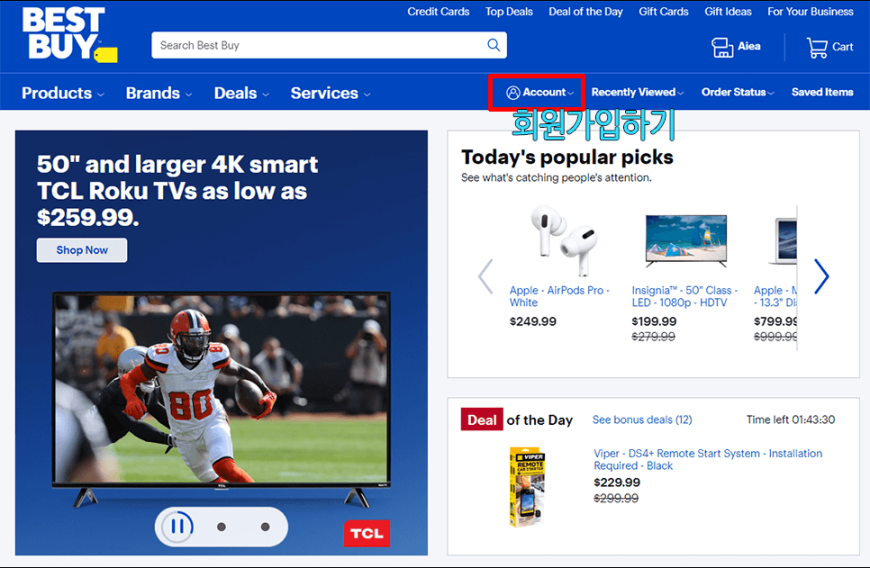The width and height of the screenshot is (870, 568).
Task: Pause the banner carousel
Action: tap(178, 526)
